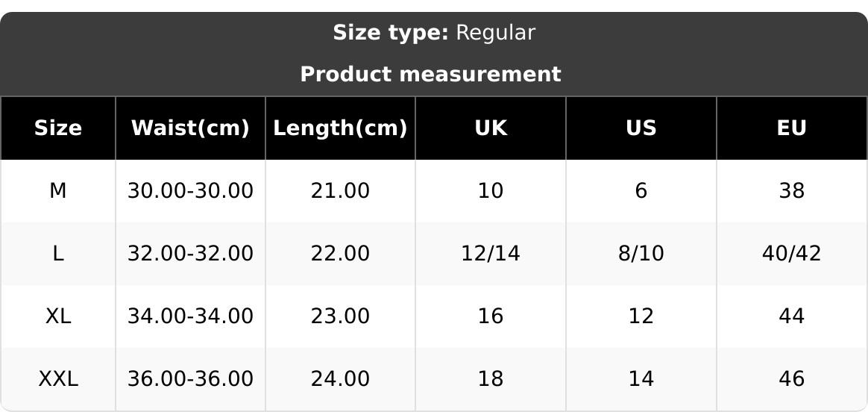This screenshot has width=868, height=412.
Task: Select the 40/42 EU size cell
Action: pyautogui.click(x=791, y=254)
